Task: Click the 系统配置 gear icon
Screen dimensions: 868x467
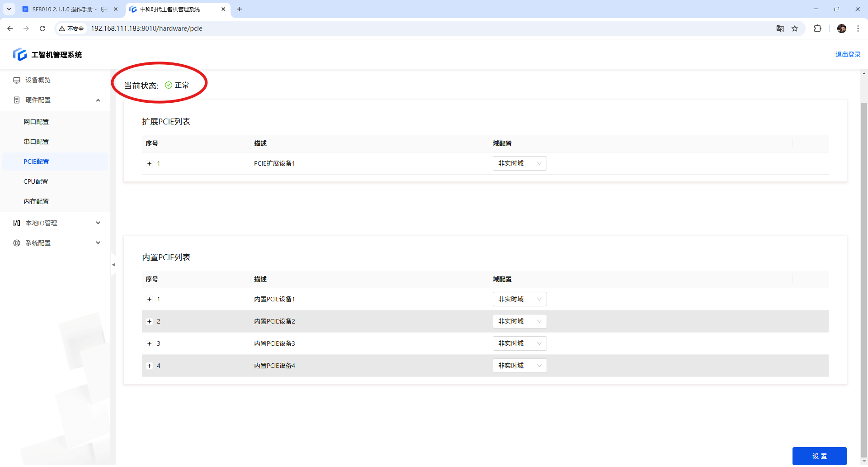Action: pyautogui.click(x=17, y=243)
